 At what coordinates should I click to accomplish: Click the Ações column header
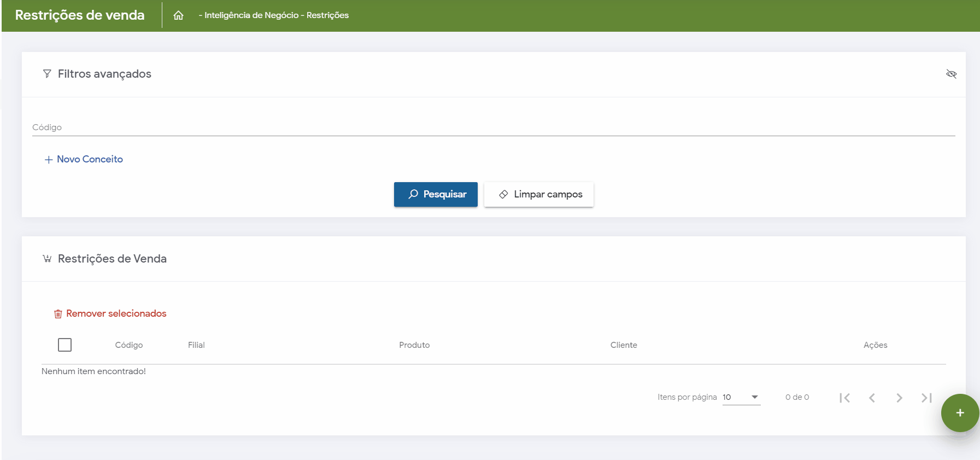coord(876,345)
